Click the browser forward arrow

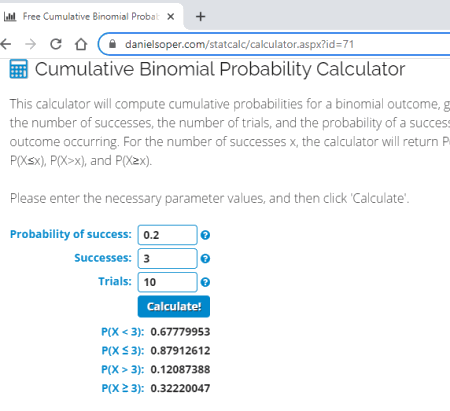[31, 44]
